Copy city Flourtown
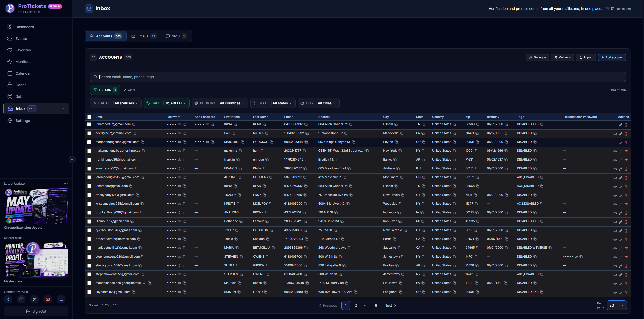This screenshot has height=319, width=644. click(401, 283)
